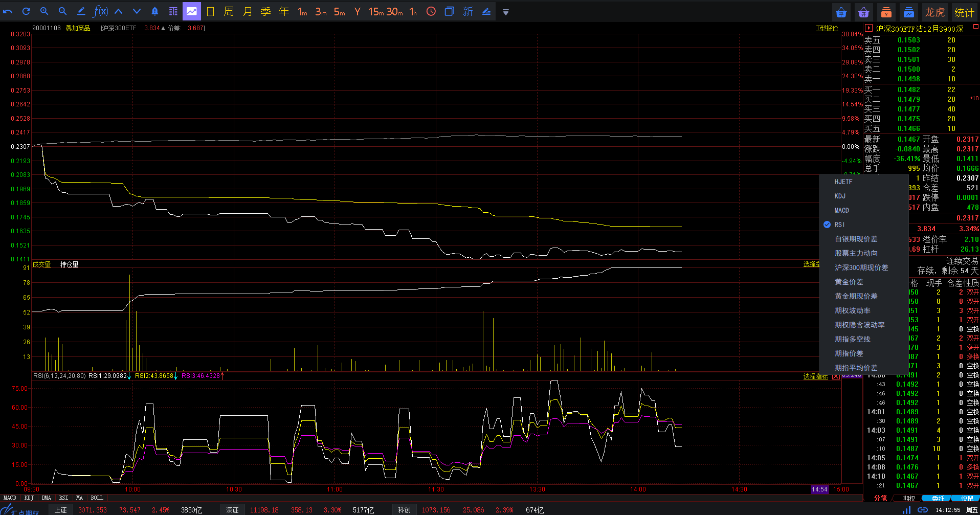Select the 5m minute period
The width and height of the screenshot is (980, 515).
339,11
